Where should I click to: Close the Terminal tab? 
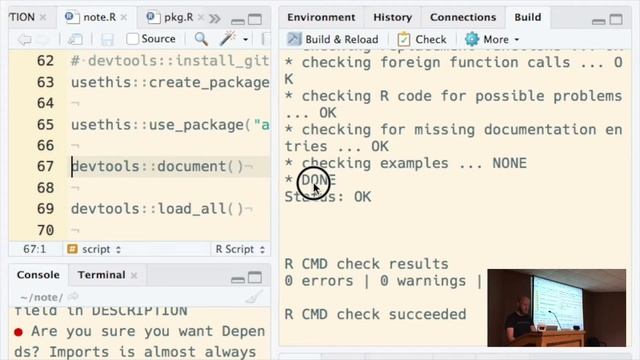point(134,276)
